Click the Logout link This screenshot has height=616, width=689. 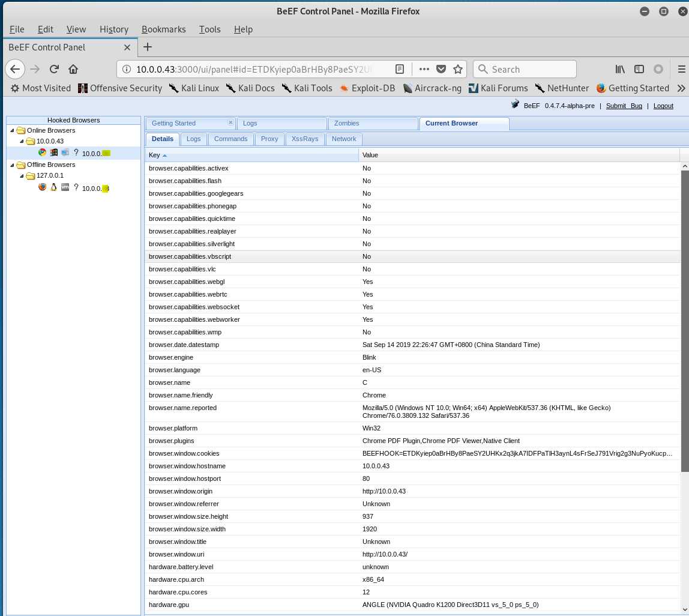click(x=663, y=106)
